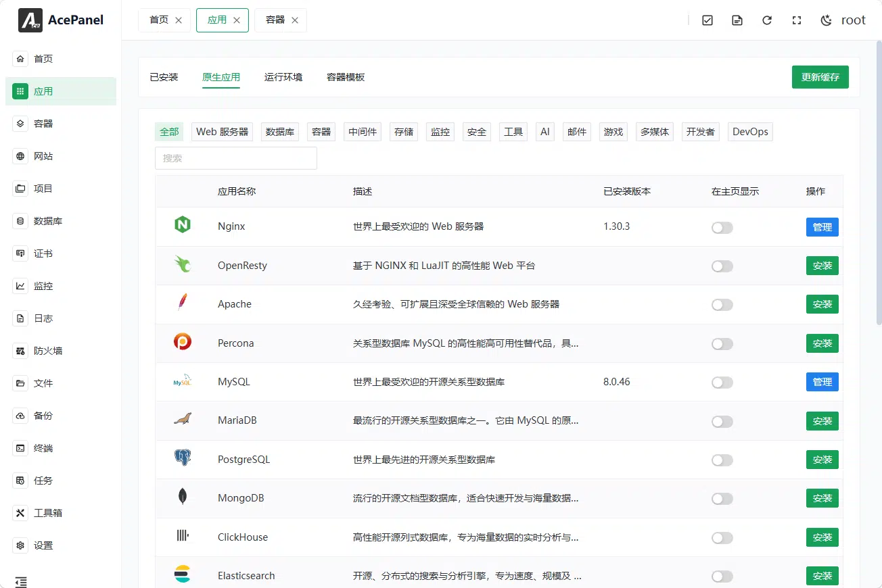Image resolution: width=882 pixels, height=588 pixels.
Task: Click the Nginx app logo
Action: pyautogui.click(x=182, y=225)
